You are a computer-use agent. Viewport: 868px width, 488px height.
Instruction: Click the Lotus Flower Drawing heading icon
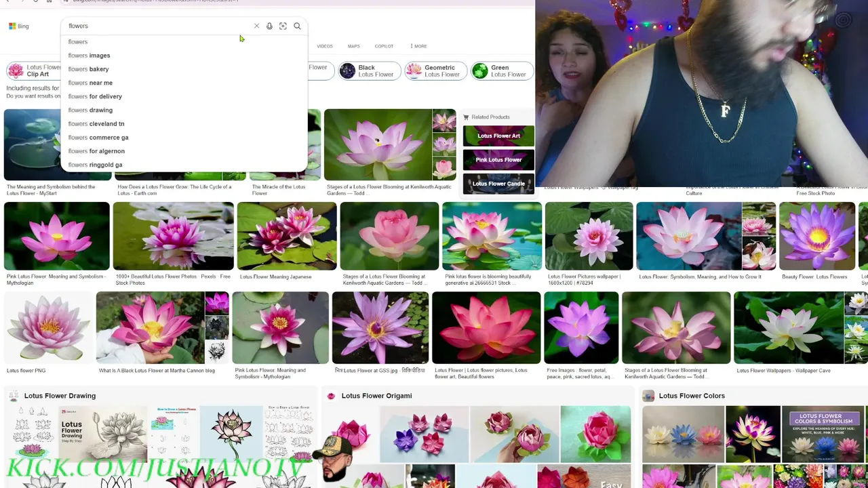pyautogui.click(x=14, y=396)
